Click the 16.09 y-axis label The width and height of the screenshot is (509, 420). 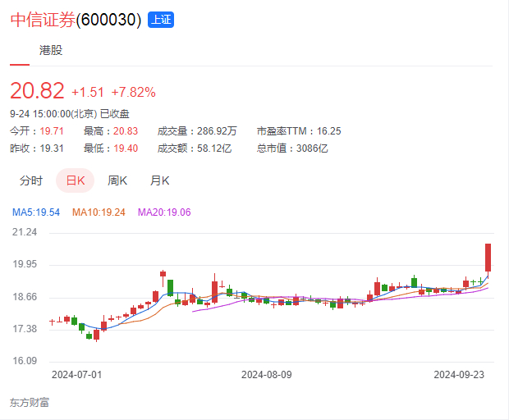tap(25, 361)
